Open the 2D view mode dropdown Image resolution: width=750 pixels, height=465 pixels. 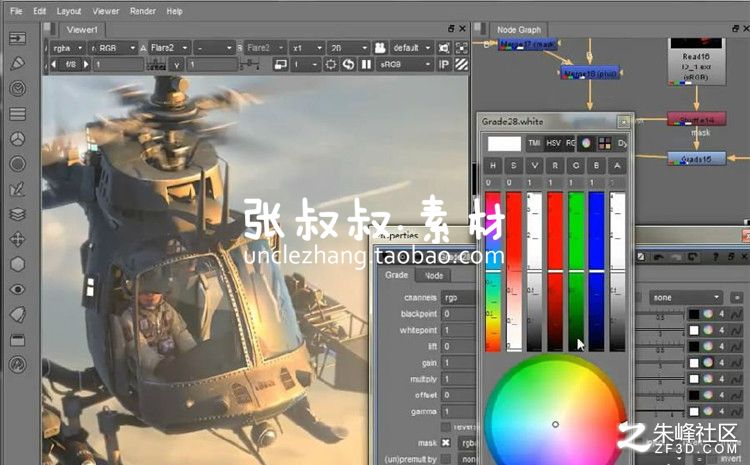349,48
